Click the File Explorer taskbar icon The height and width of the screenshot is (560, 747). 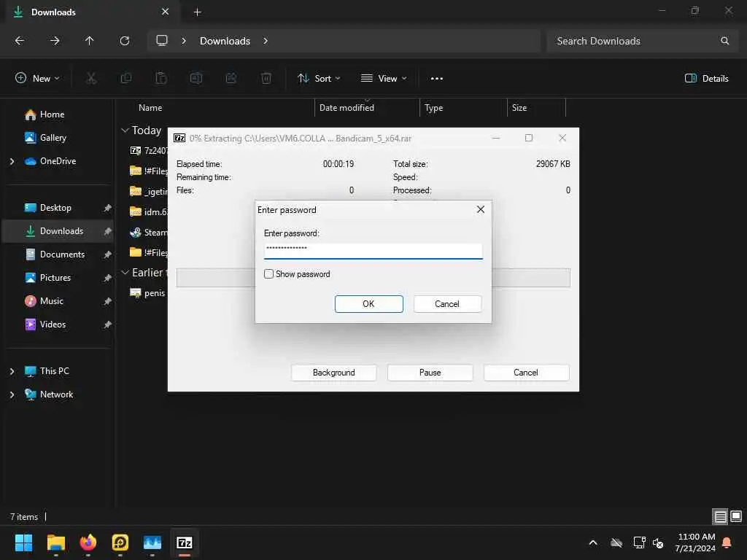56,542
